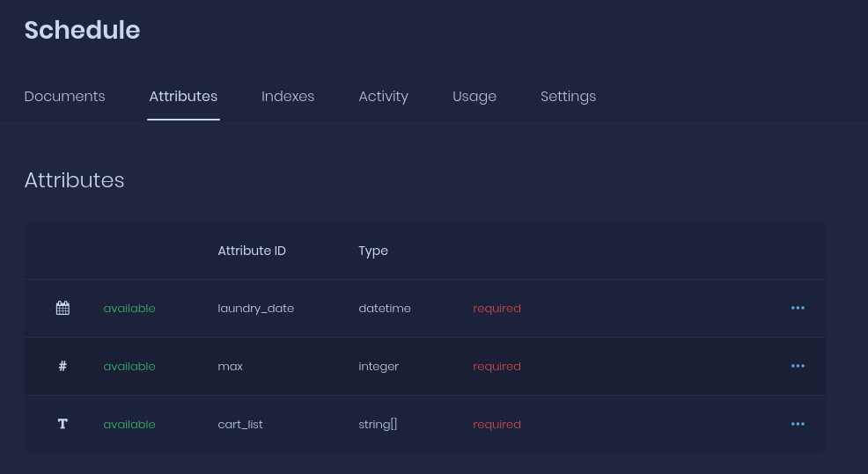Click available status in laundry_date row
This screenshot has height=474, width=868.
tap(129, 309)
